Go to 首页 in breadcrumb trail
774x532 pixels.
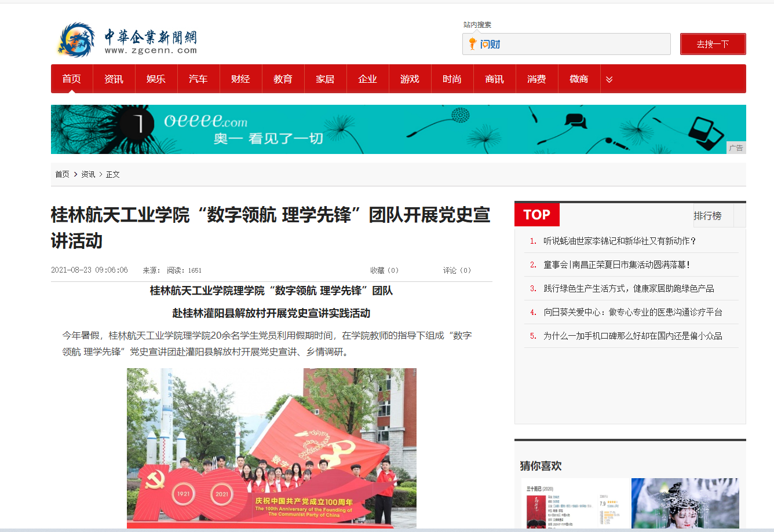pos(62,174)
